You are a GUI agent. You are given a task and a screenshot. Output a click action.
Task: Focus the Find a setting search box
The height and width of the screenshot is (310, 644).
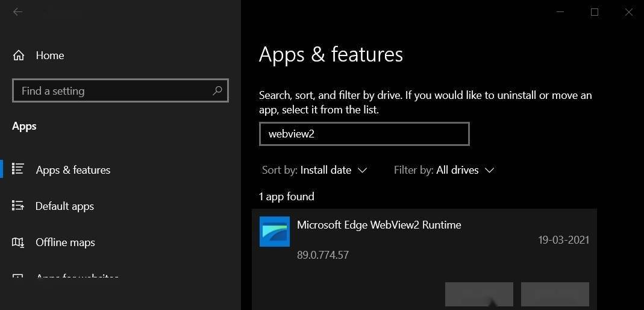120,90
